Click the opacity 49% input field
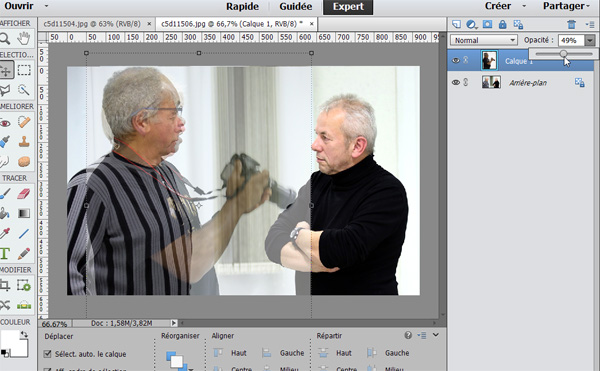 click(571, 40)
